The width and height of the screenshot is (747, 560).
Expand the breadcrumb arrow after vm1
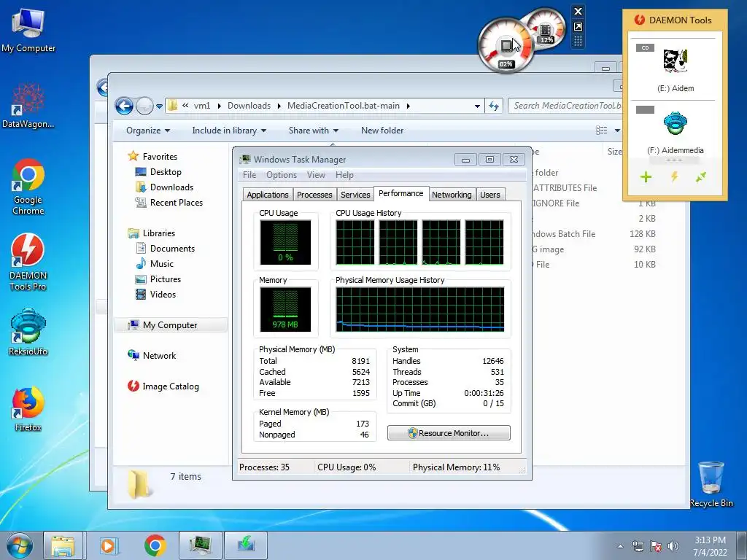pyautogui.click(x=219, y=106)
